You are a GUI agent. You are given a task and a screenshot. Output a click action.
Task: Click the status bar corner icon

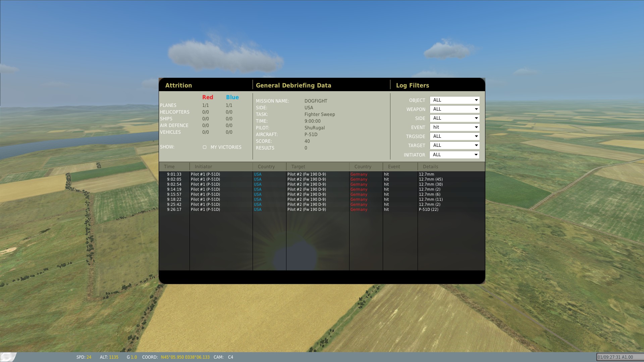(8, 357)
